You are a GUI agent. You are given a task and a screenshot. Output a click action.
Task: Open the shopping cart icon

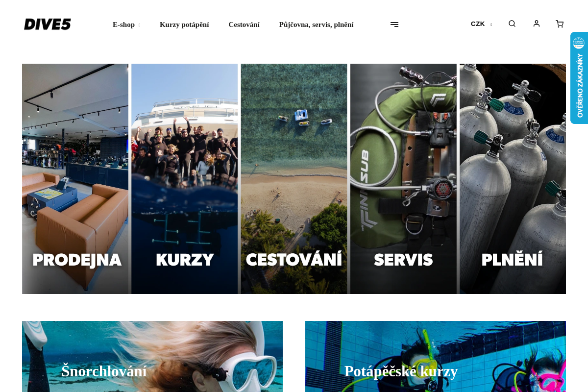click(x=559, y=24)
